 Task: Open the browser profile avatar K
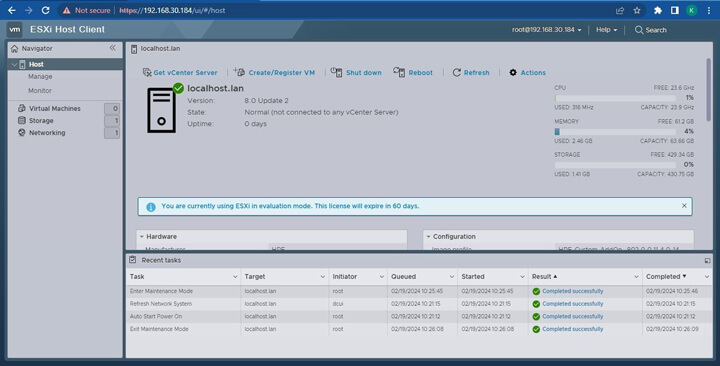click(x=692, y=10)
